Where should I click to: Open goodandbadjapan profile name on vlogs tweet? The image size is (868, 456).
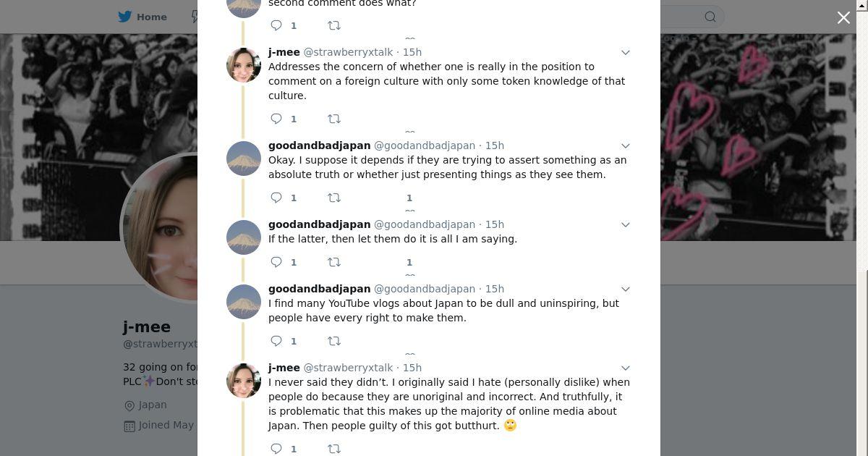pos(319,289)
